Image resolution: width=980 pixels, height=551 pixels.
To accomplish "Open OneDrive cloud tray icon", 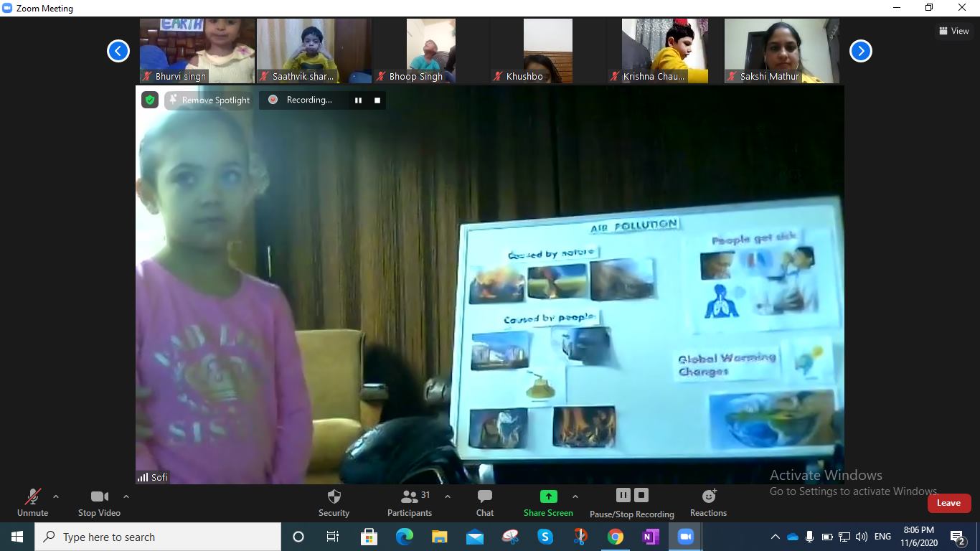I will point(793,537).
